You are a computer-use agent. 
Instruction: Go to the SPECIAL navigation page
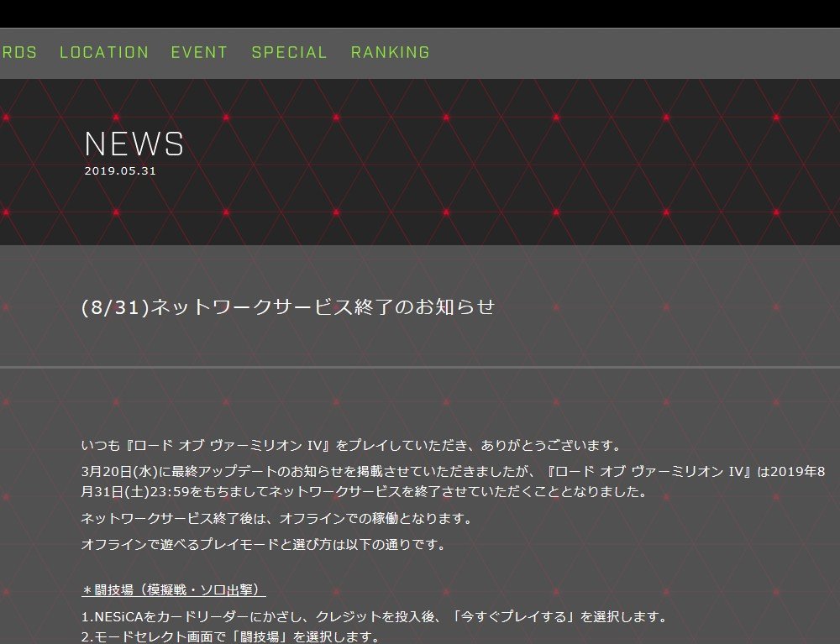click(x=289, y=52)
